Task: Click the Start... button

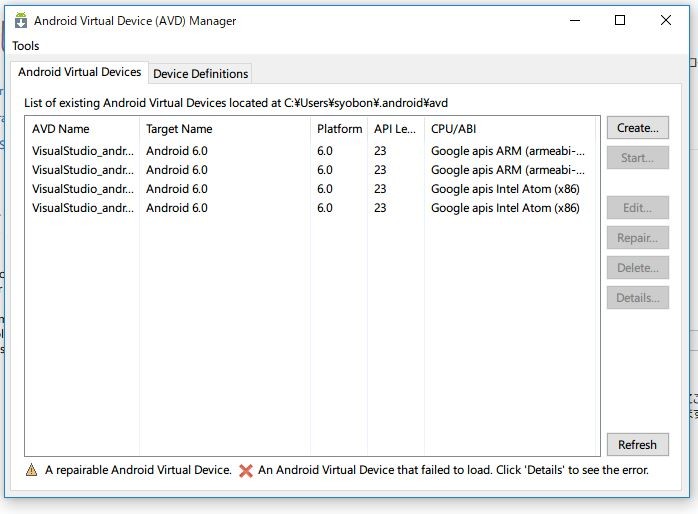Action: 637,158
